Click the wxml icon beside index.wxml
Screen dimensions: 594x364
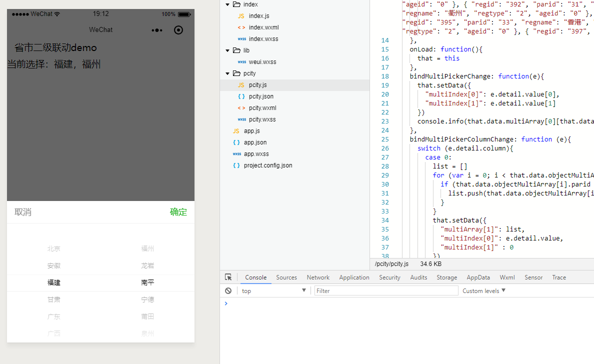[241, 27]
